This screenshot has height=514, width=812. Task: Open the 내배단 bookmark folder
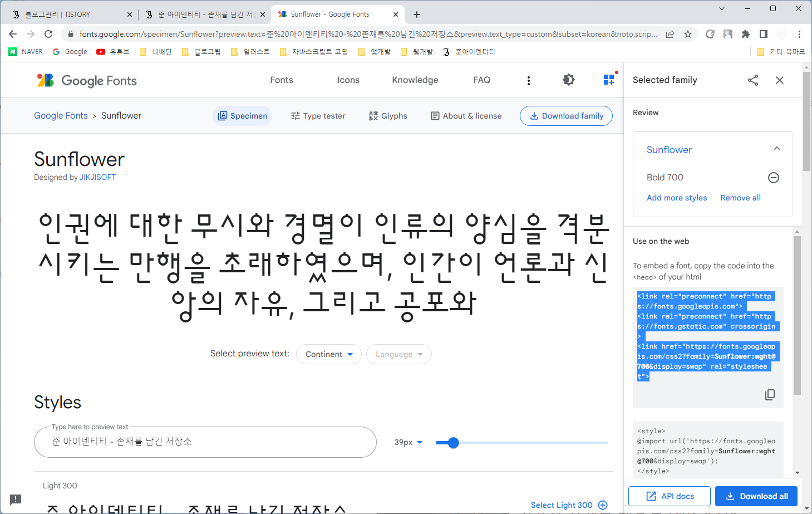[155, 52]
